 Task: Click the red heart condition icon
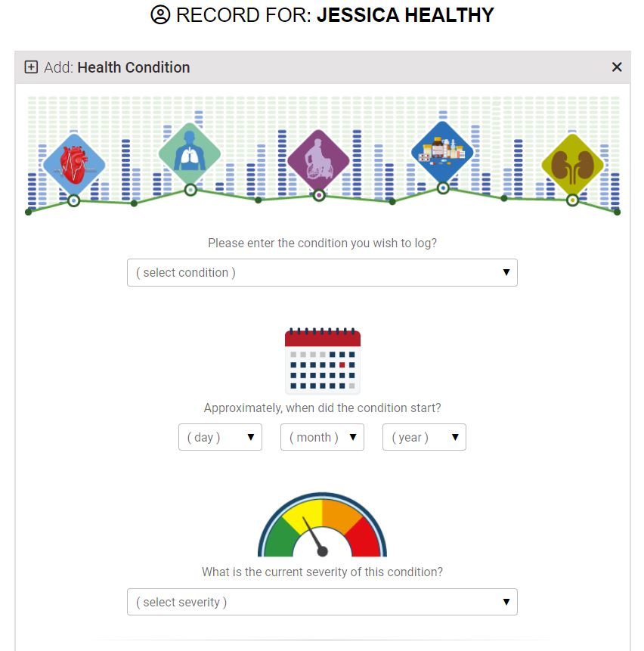(74, 164)
